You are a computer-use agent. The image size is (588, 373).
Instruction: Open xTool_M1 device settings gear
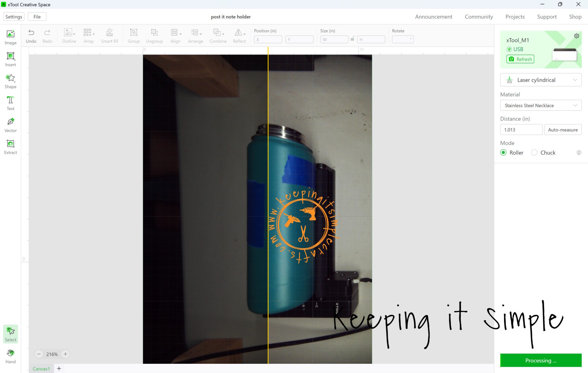(576, 36)
